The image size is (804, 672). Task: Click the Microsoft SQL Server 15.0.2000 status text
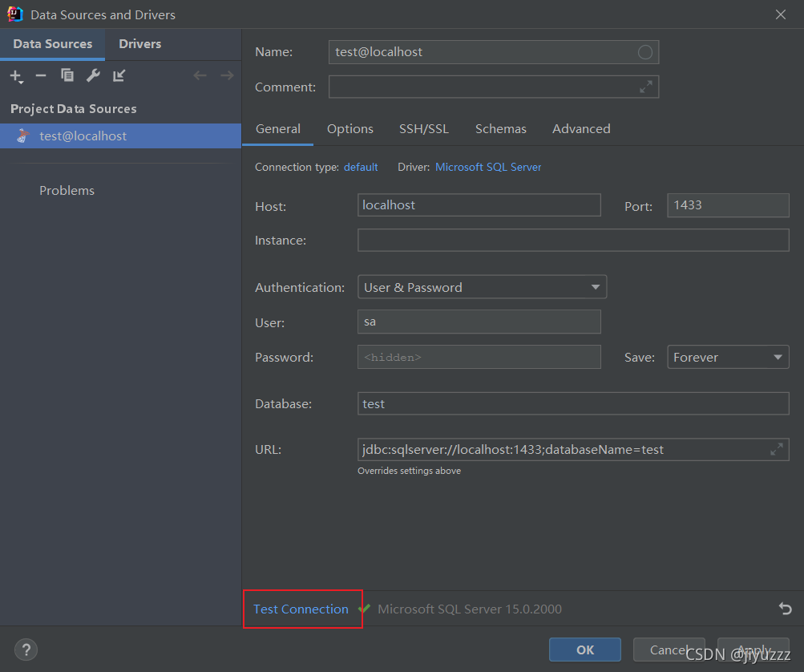click(x=470, y=609)
